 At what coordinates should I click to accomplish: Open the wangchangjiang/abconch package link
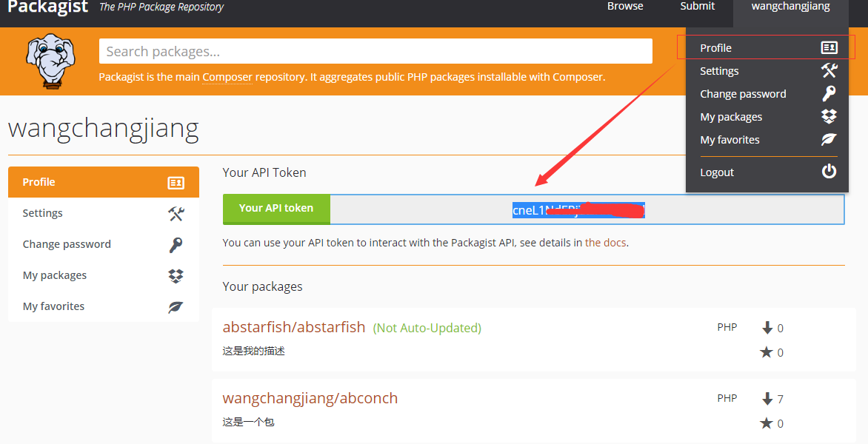pyautogui.click(x=310, y=398)
